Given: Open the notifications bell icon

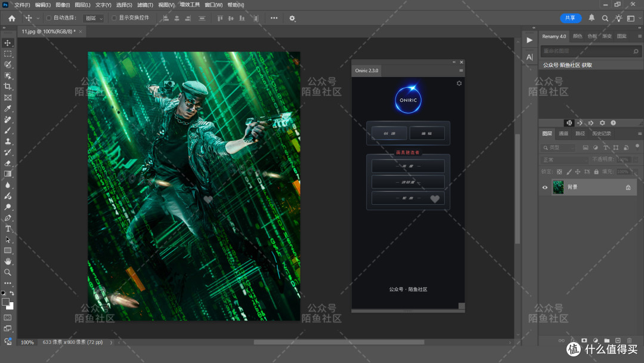Looking at the screenshot, I should [x=592, y=18].
